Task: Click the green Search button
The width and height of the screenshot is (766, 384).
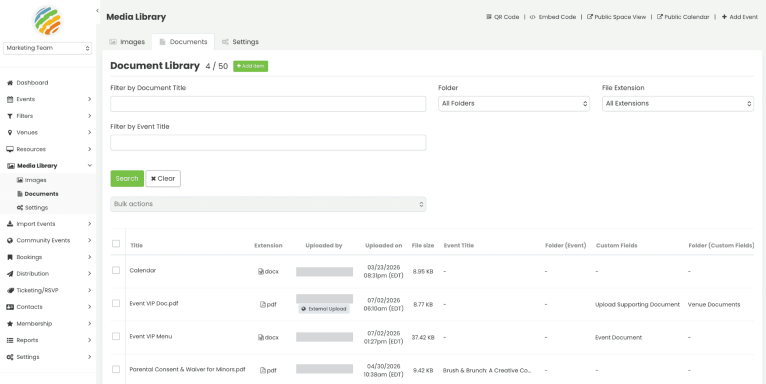Action: tap(127, 179)
